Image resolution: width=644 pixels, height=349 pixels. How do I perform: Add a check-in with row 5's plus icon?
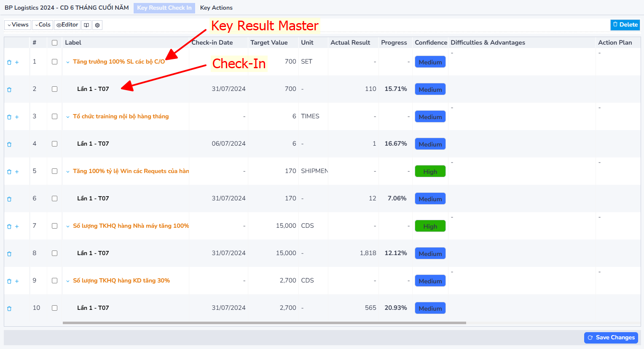17,172
